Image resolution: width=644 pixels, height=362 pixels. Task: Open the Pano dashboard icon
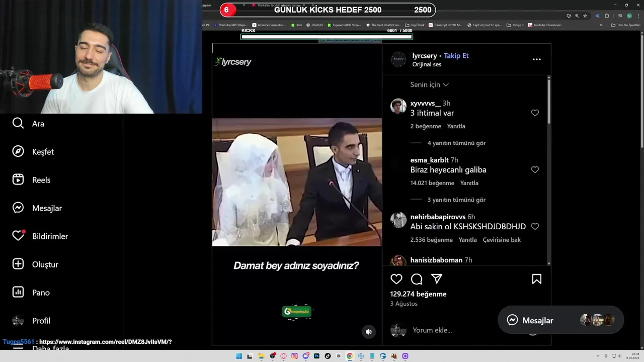pos(18,293)
